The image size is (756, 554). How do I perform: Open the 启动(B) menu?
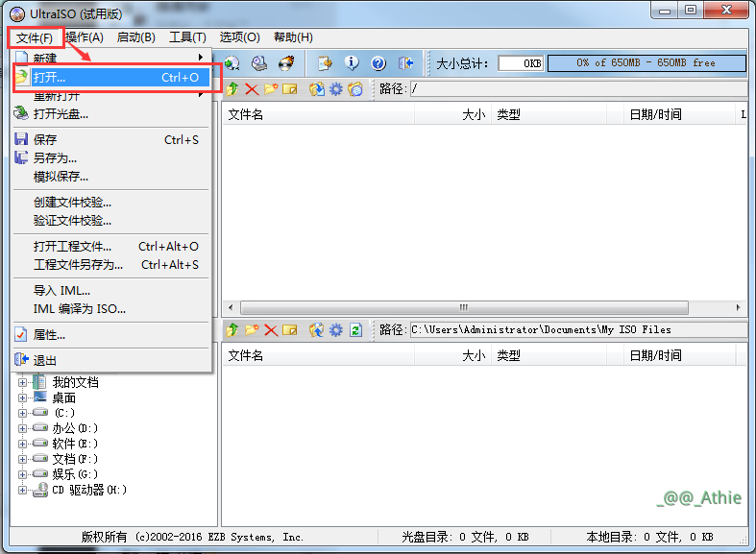click(x=136, y=37)
